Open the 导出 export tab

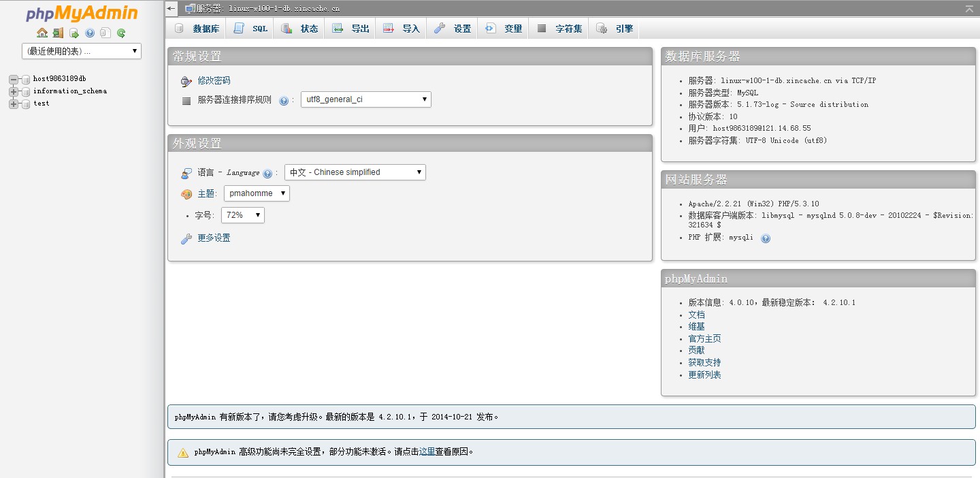351,29
